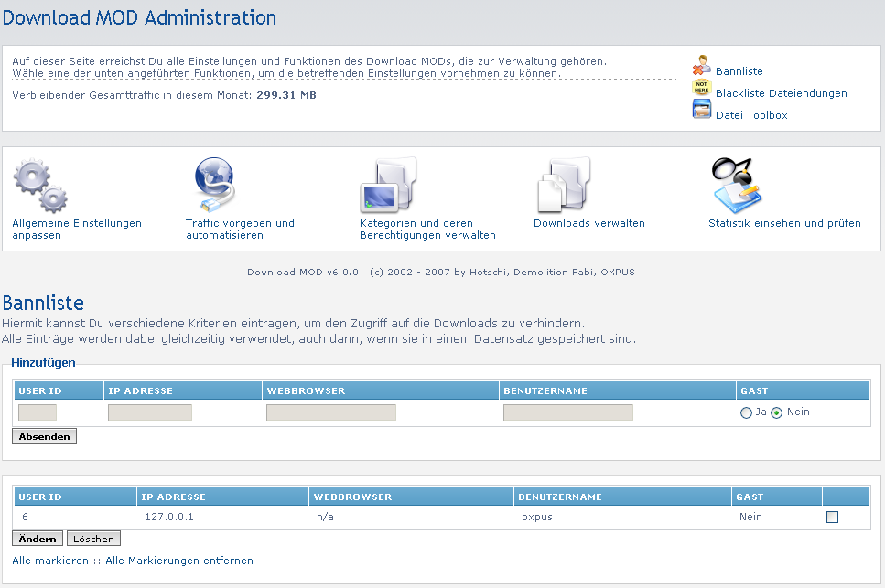Open general settings via gears icon
Image resolution: width=885 pixels, height=588 pixels.
(x=39, y=185)
